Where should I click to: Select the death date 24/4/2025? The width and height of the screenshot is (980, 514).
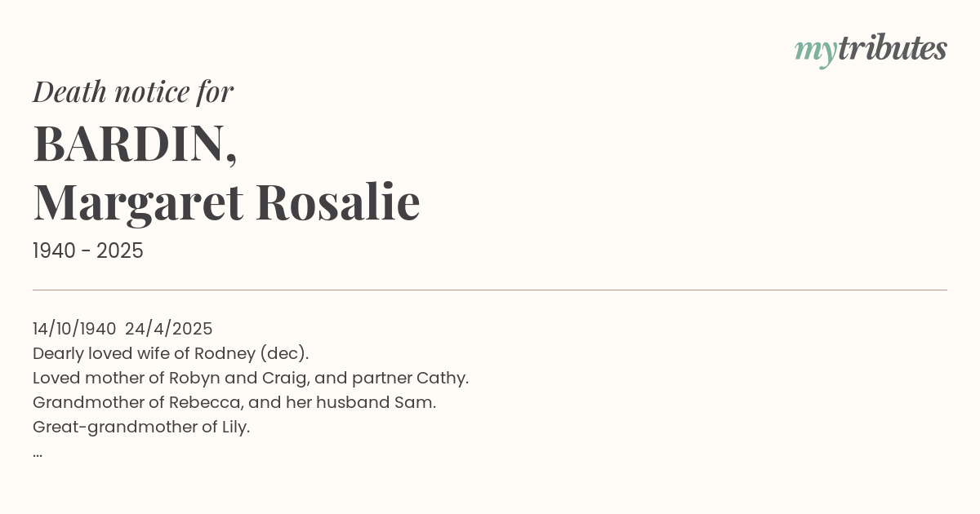[x=168, y=329]
